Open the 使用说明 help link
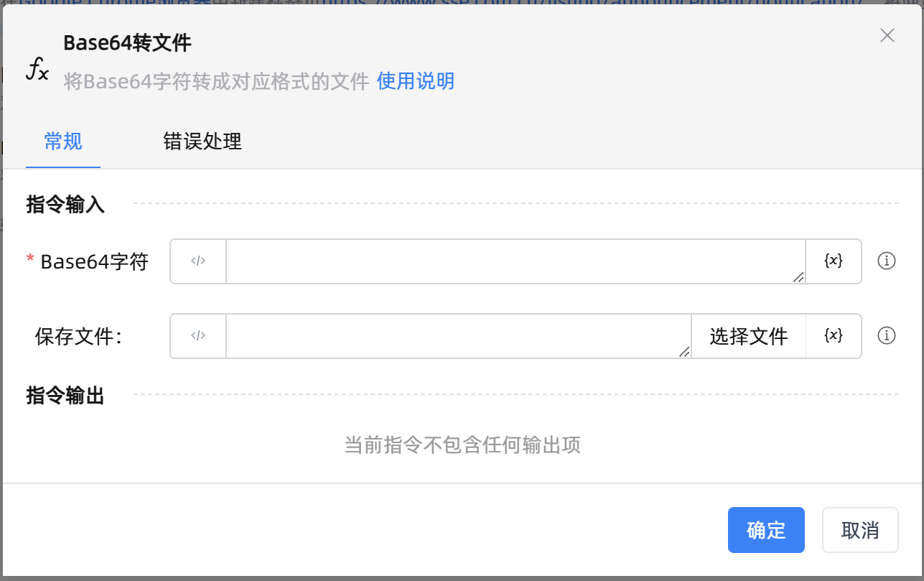 pyautogui.click(x=415, y=81)
